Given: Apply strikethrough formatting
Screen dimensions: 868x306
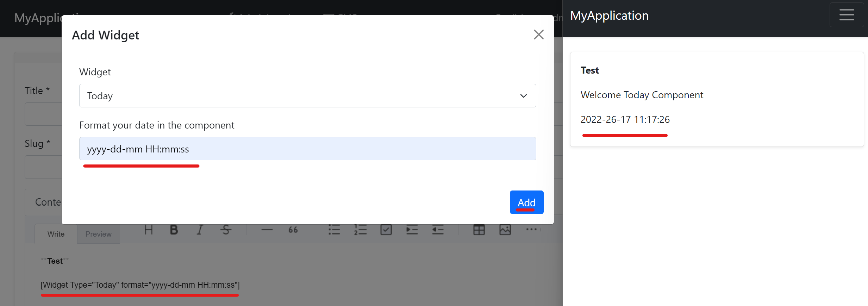Looking at the screenshot, I should (226, 230).
